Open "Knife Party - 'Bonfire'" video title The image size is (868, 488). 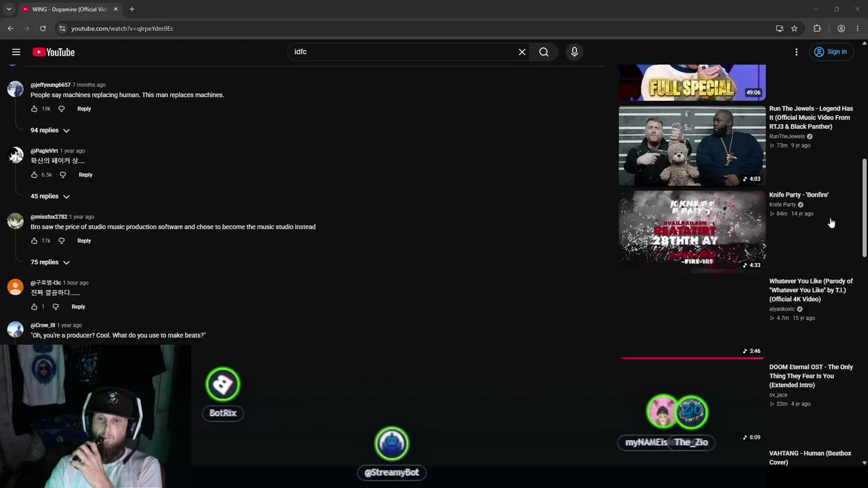coord(799,195)
